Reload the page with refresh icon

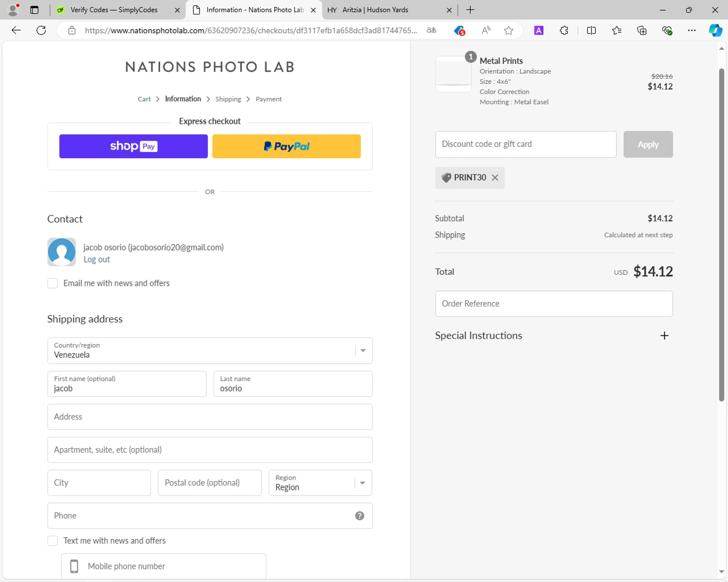(x=41, y=31)
